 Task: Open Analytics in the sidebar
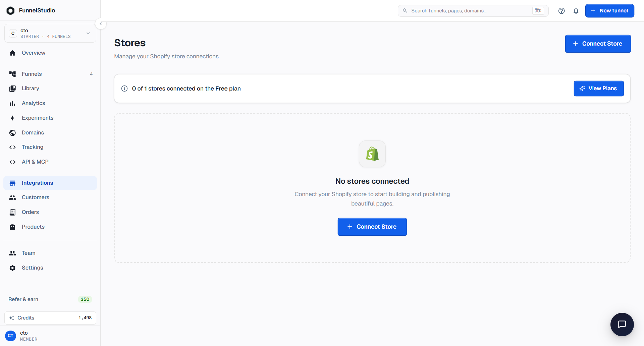50,103
